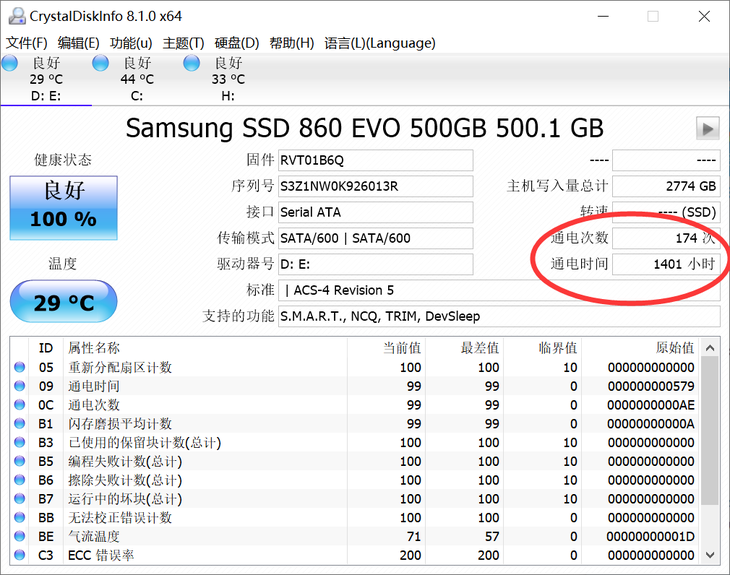This screenshot has height=575, width=730.
Task: Minimize the CrystalDiskInfo window
Action: [x=603, y=16]
